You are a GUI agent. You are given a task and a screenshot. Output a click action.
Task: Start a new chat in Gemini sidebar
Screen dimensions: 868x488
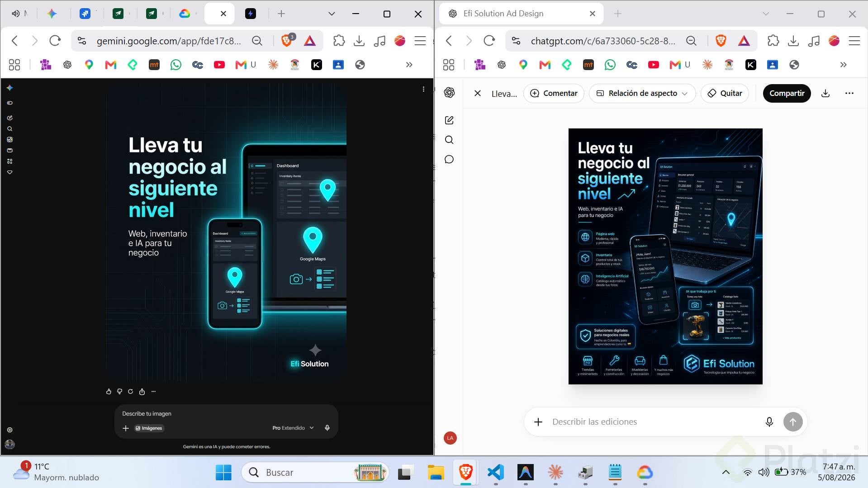coord(10,118)
